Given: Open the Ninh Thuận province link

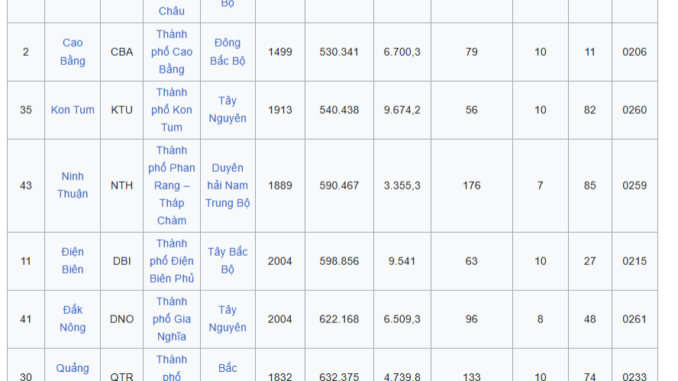Looking at the screenshot, I should 72,185.
